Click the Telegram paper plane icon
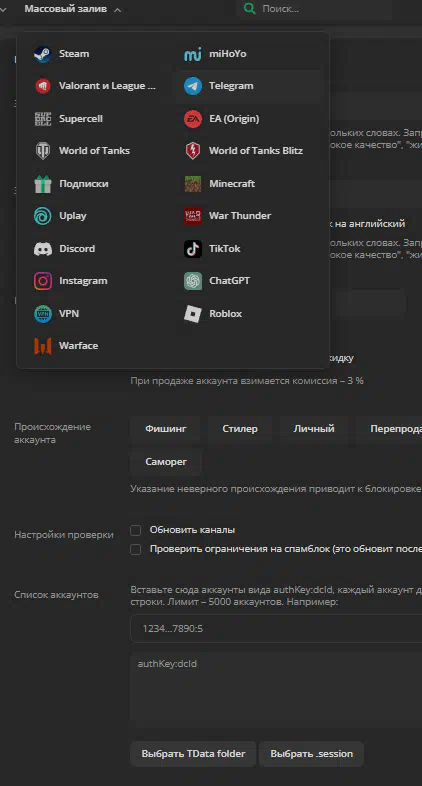 coord(192,86)
